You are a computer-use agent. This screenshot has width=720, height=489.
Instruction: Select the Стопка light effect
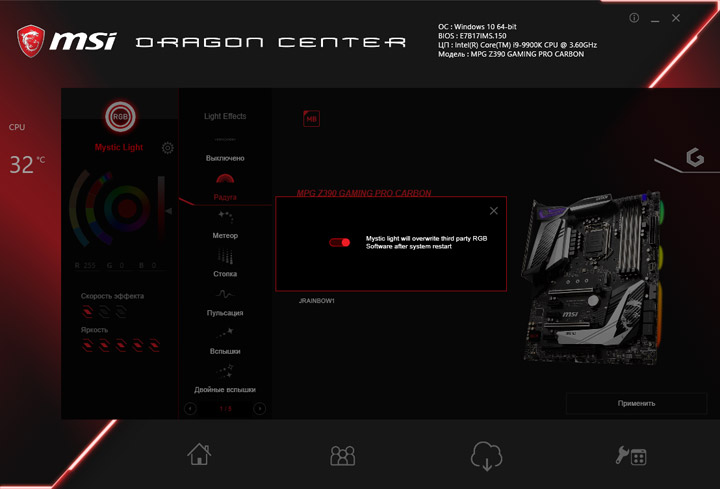coord(225,274)
